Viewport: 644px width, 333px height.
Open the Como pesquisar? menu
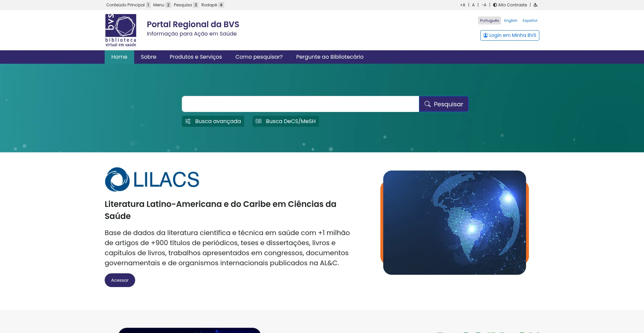(x=259, y=57)
